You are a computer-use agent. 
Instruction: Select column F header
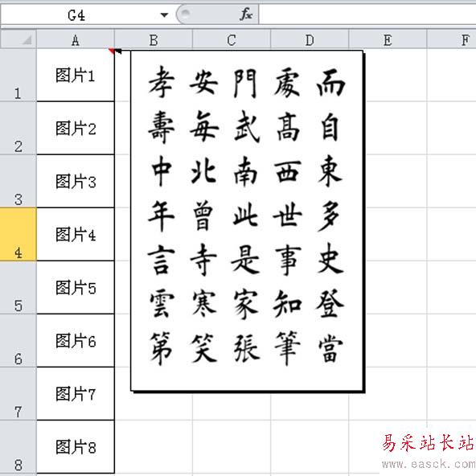coord(452,39)
